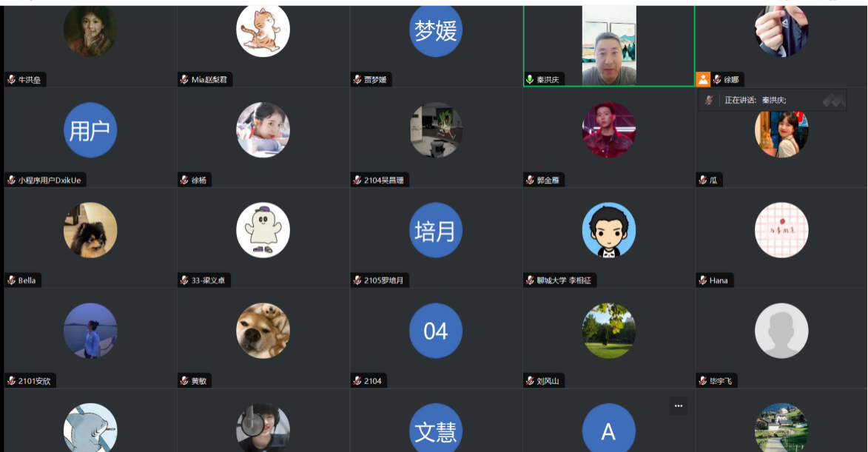Click muted microphone icon beside Mia赵梨君
The height and width of the screenshot is (452, 868).
(x=184, y=80)
